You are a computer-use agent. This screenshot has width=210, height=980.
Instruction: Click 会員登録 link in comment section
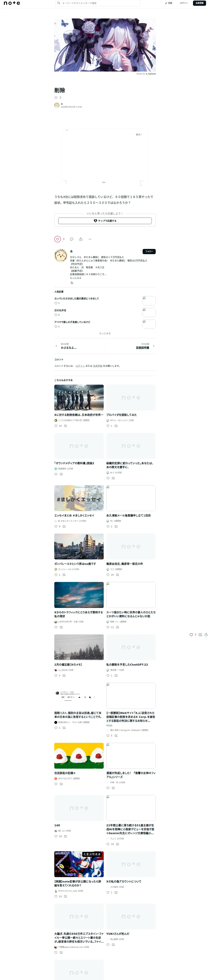[x=98, y=366]
